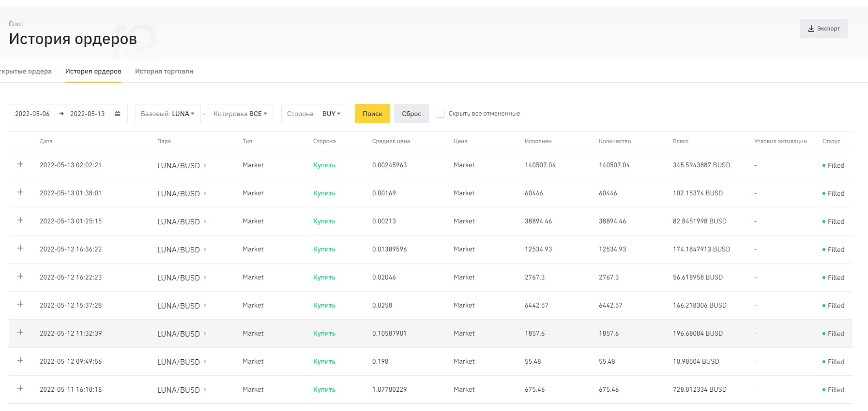Open the Котировка ВСЕ dropdown

pyautogui.click(x=241, y=114)
